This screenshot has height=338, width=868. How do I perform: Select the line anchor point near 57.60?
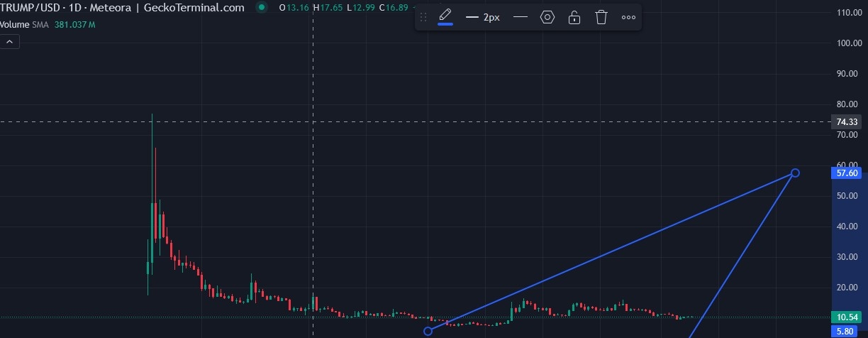click(x=795, y=173)
